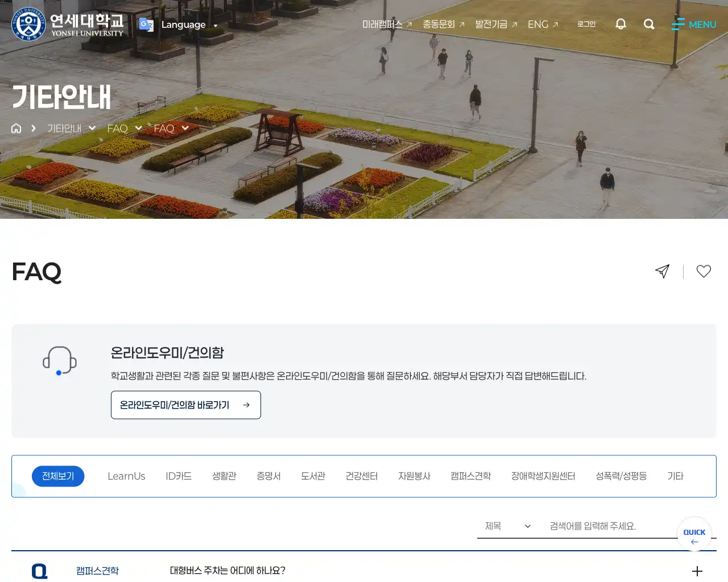Select the 캠퍼스견학 tab
Screen dimensions: 728x582
point(470,476)
